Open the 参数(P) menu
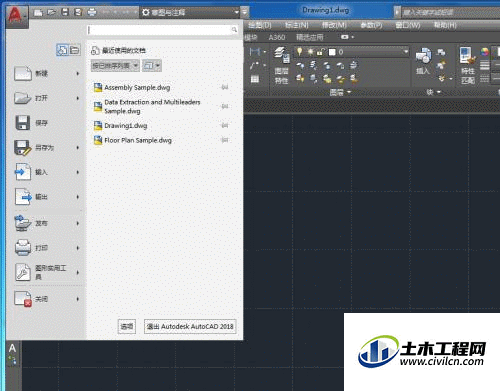Viewport: 500px width, 391px height. tap(371, 25)
